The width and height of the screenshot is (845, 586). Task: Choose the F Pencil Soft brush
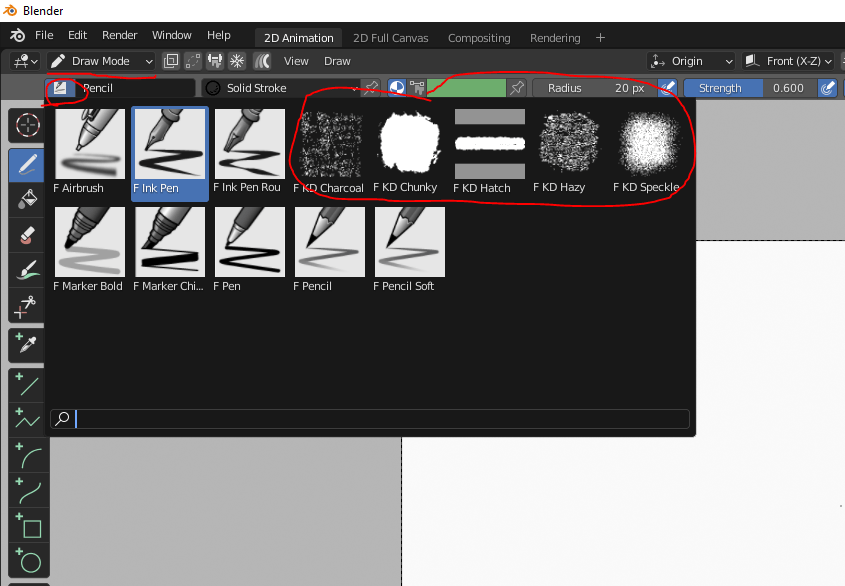tap(410, 251)
